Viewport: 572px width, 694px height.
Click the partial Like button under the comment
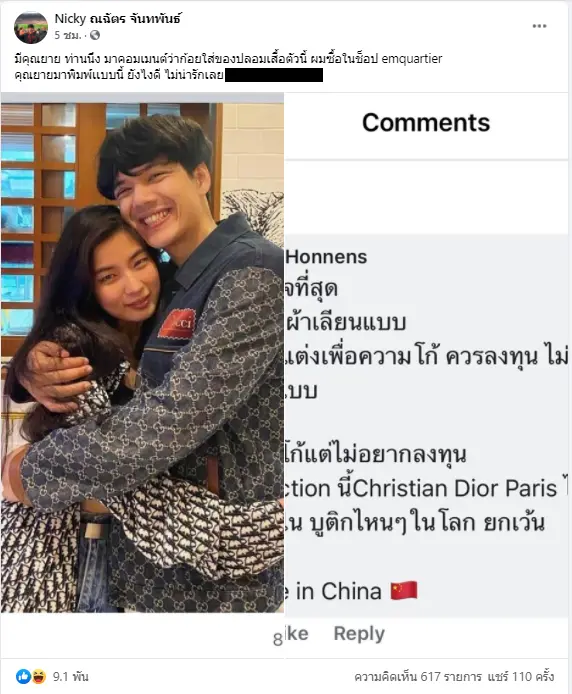(296, 633)
